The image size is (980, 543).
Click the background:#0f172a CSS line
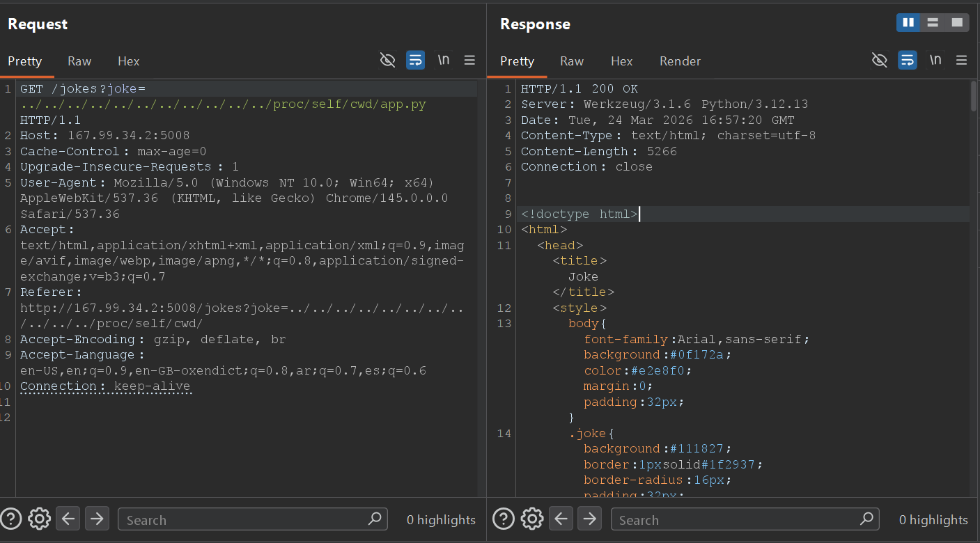658,355
